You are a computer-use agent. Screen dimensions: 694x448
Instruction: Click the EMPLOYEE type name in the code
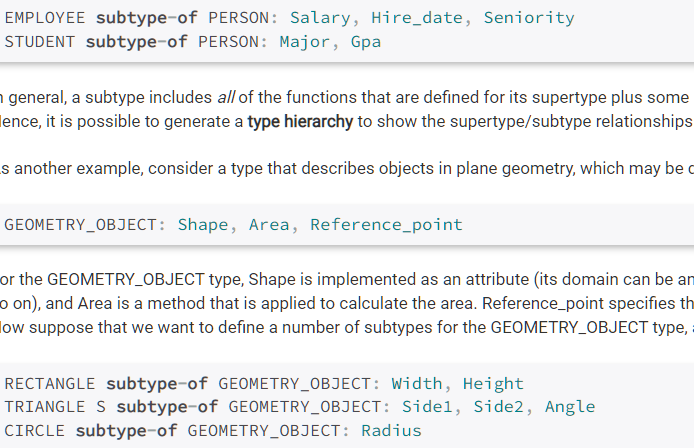(45, 18)
